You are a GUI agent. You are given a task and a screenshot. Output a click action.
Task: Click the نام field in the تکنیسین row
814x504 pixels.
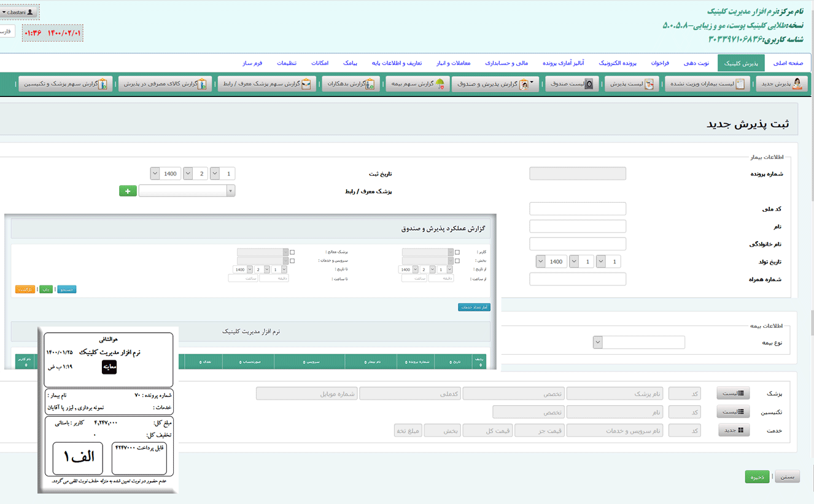[614, 412]
